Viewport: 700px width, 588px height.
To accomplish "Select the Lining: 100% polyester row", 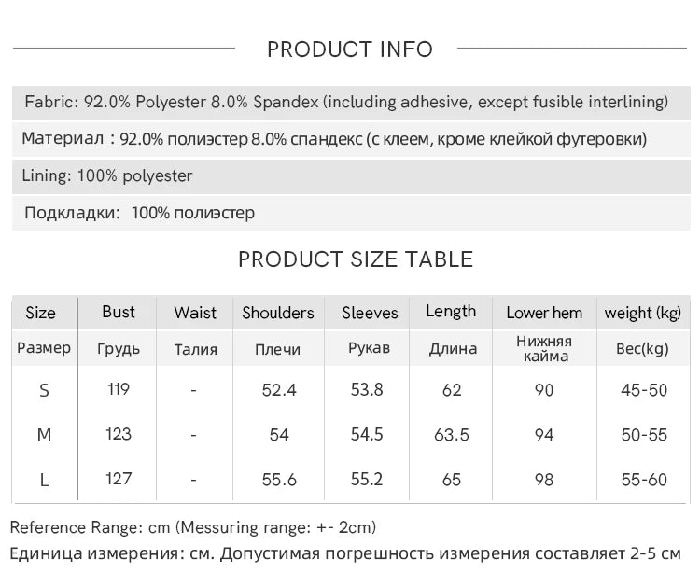I will click(x=108, y=175).
